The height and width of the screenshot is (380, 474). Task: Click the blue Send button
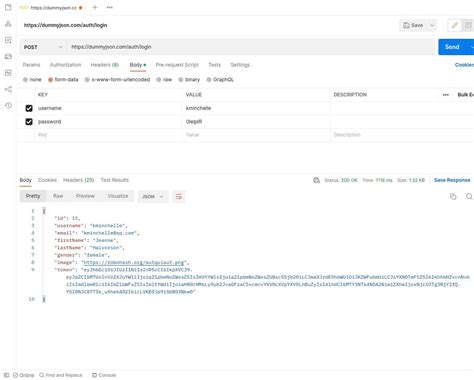tap(452, 47)
